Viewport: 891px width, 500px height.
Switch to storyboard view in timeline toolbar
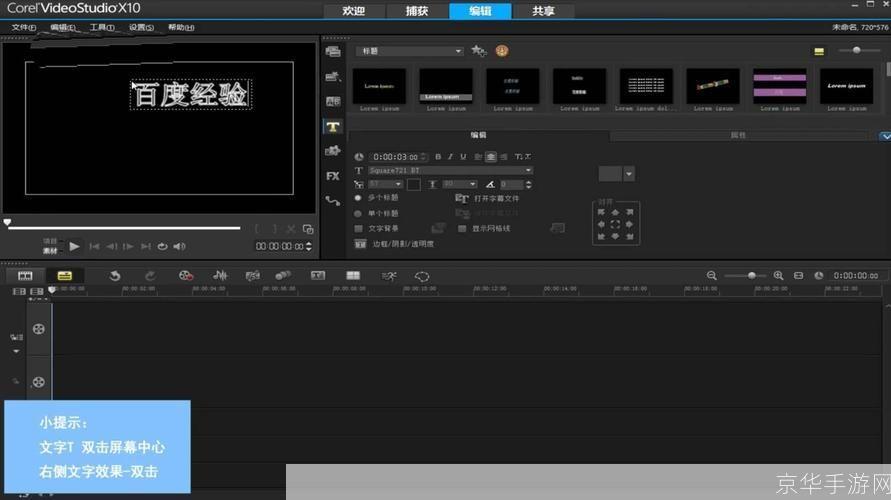(25, 276)
